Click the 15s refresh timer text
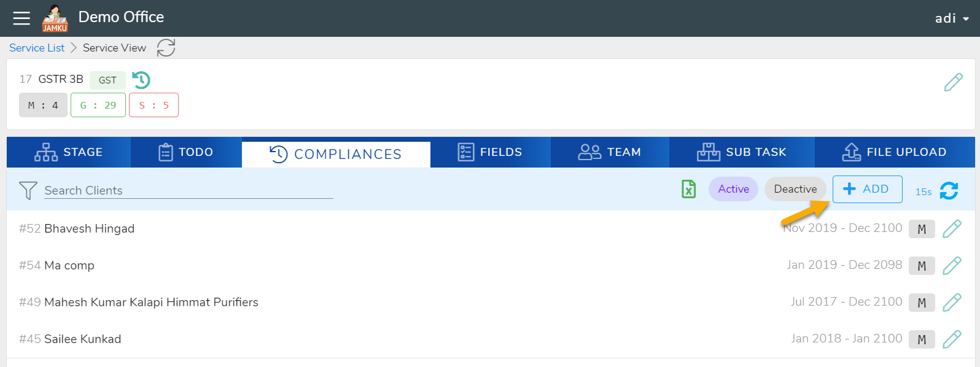The image size is (980, 367). 924,191
